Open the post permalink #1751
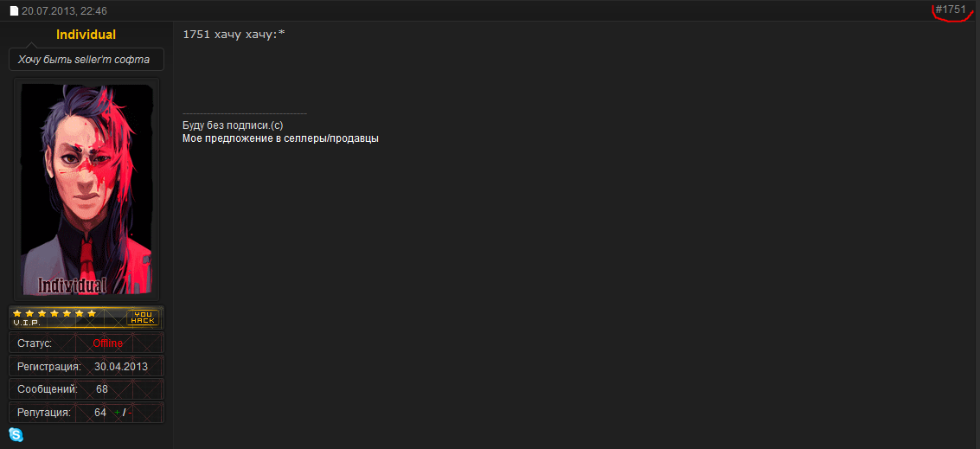980x449 pixels. pyautogui.click(x=951, y=10)
